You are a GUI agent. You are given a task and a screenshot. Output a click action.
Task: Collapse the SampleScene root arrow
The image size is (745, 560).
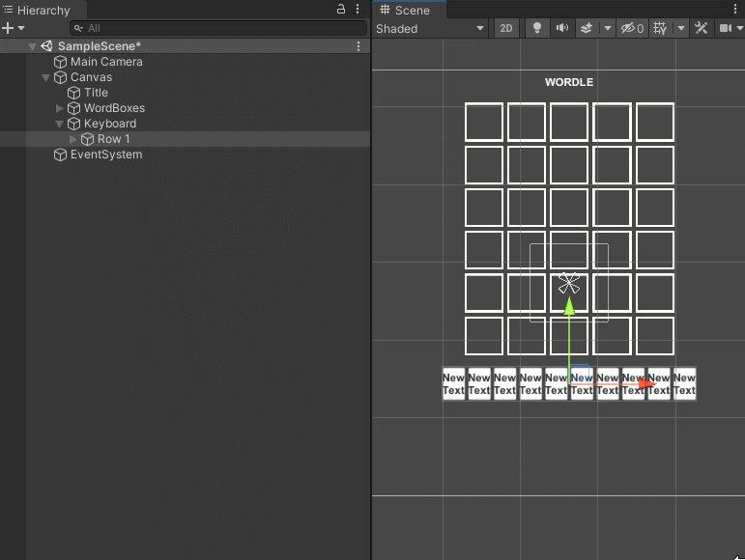(32, 46)
